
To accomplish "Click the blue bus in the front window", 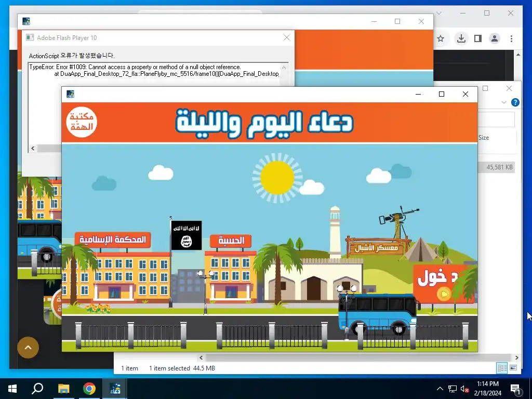I will (378, 314).
